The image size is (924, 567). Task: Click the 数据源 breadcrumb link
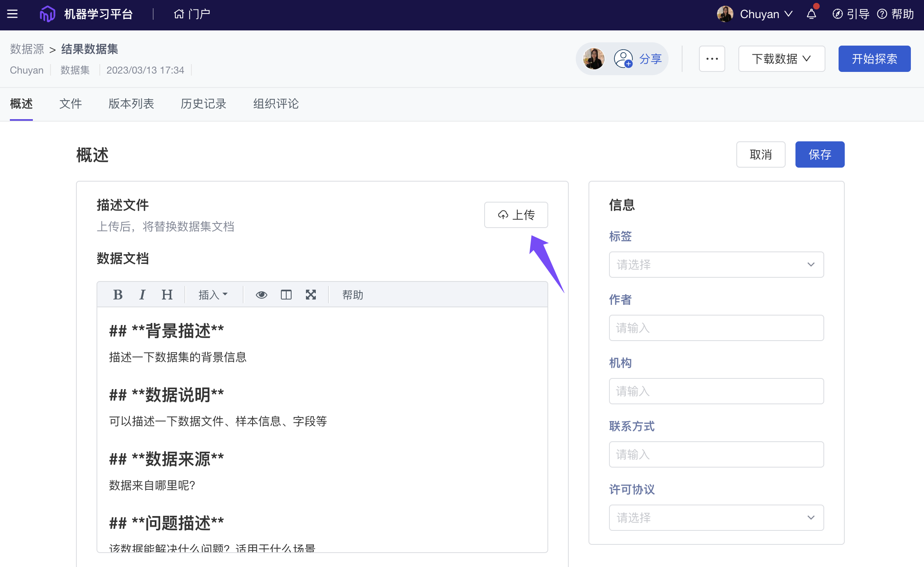(x=27, y=49)
